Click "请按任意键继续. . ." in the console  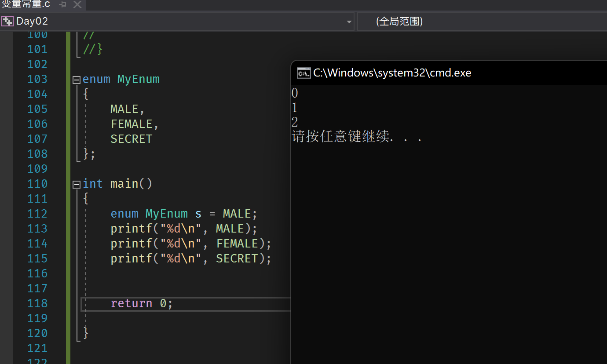pos(357,137)
